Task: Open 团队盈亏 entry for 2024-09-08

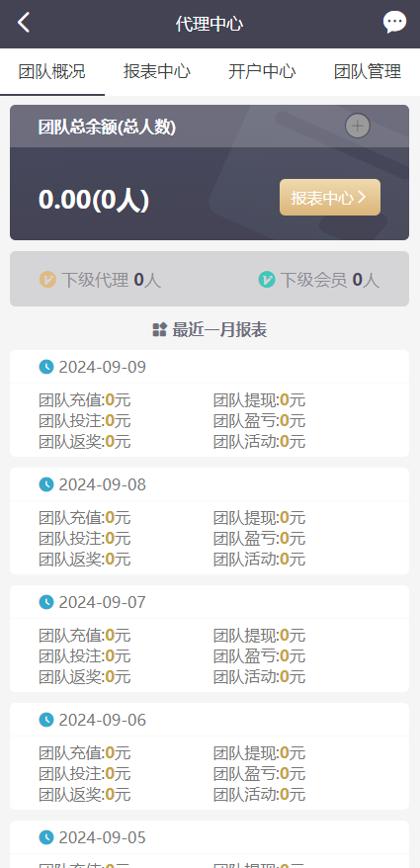Action: (260, 538)
